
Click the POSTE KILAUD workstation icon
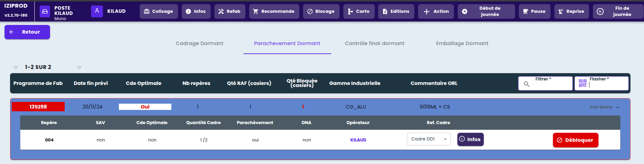click(x=45, y=11)
